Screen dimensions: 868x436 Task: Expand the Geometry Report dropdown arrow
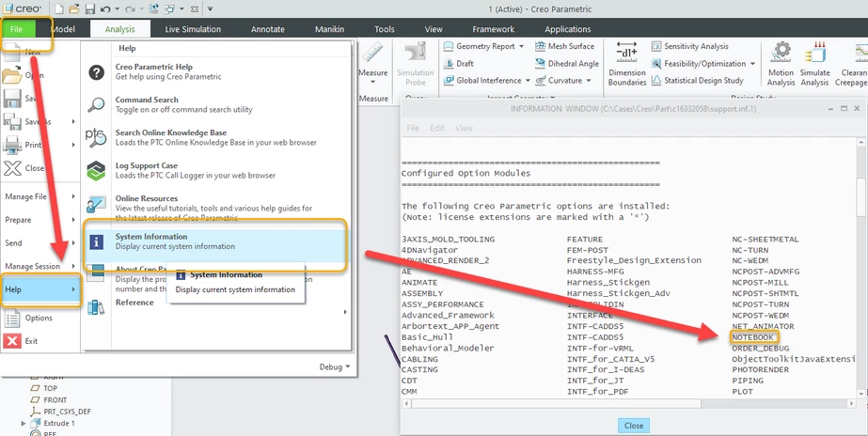[x=522, y=46]
